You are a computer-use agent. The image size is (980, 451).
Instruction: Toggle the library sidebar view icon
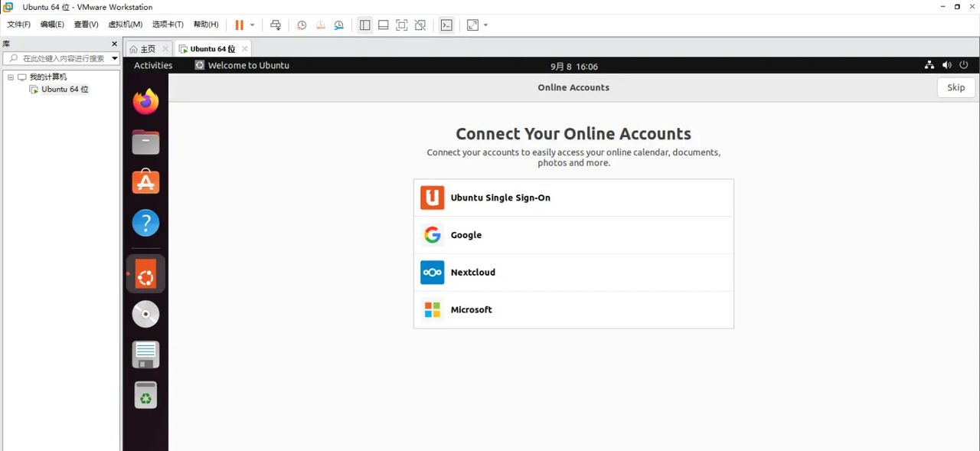(x=364, y=25)
